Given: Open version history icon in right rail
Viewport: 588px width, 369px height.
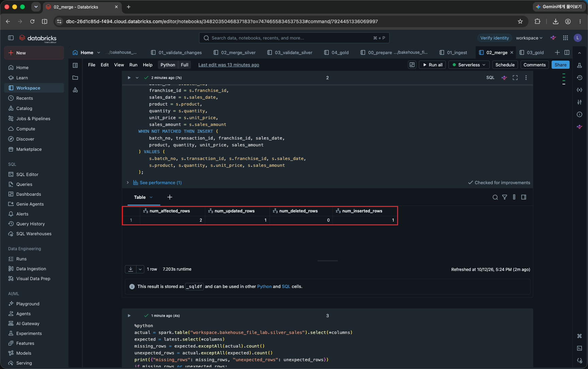Looking at the screenshot, I should [x=579, y=78].
